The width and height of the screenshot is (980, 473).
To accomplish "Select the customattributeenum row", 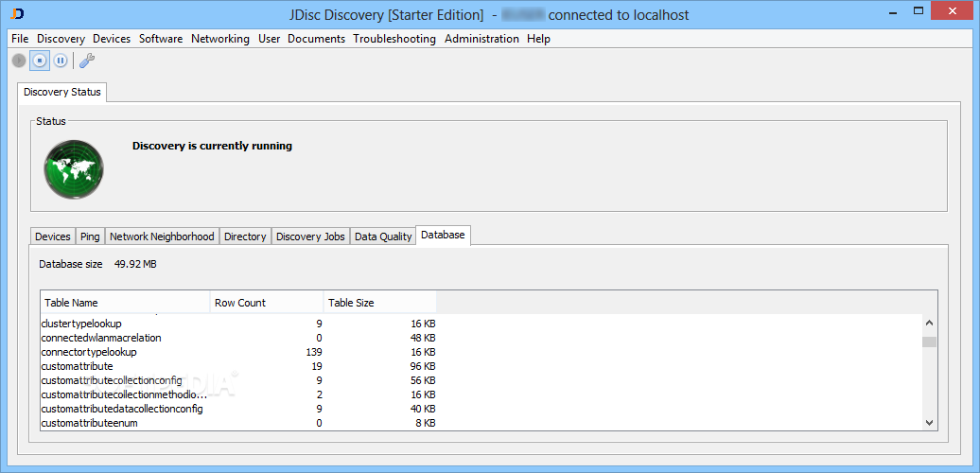I will pos(481,423).
